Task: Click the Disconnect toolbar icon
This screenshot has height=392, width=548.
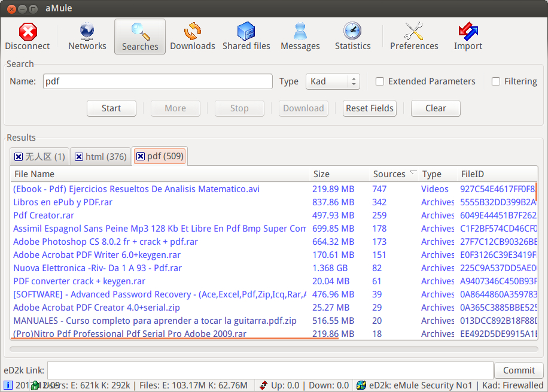Action: (x=28, y=37)
